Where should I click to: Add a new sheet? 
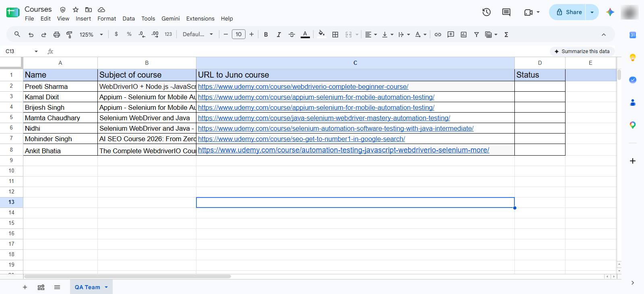click(x=25, y=287)
